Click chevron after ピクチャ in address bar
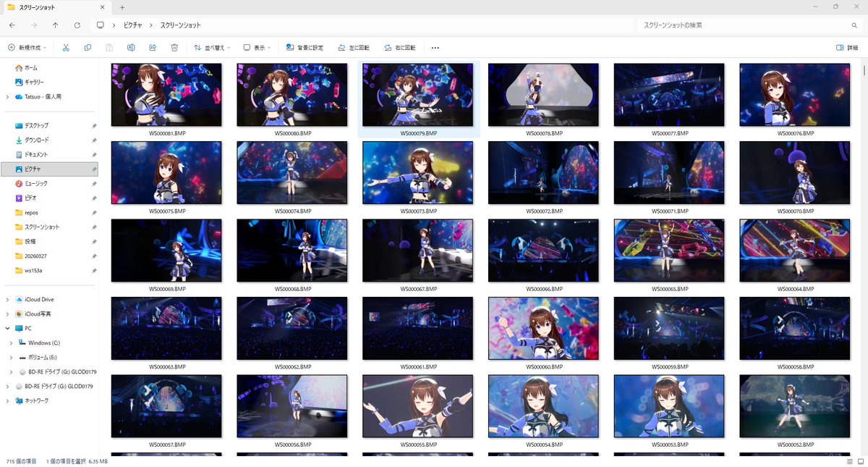The image size is (868, 467). coord(152,25)
